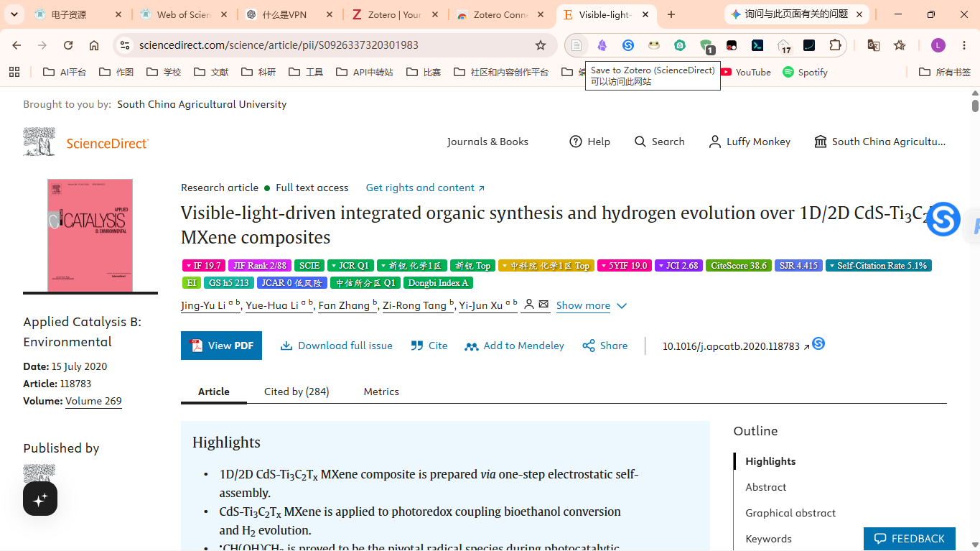Click the Save to Zotero extension icon

(577, 45)
